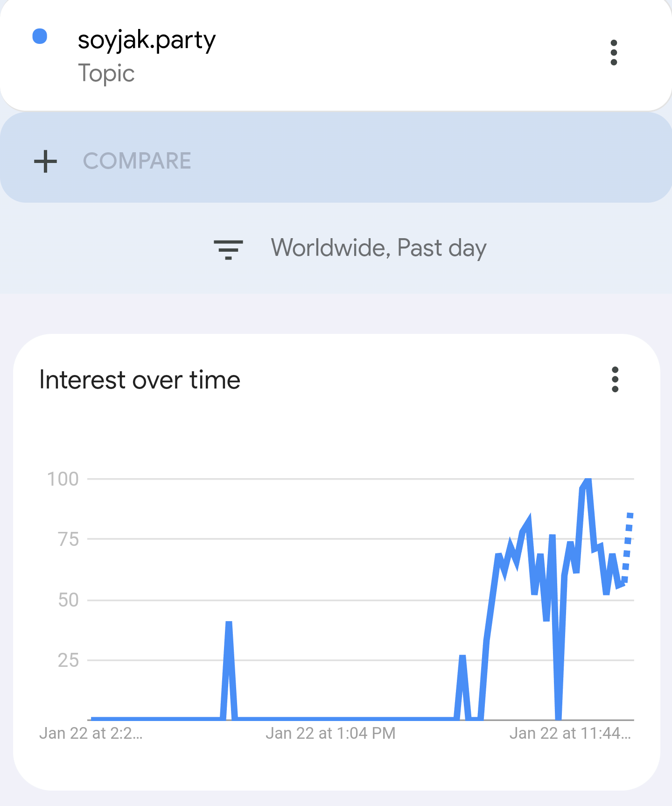Open the Worldwide, Past day filter settings

coord(378,248)
